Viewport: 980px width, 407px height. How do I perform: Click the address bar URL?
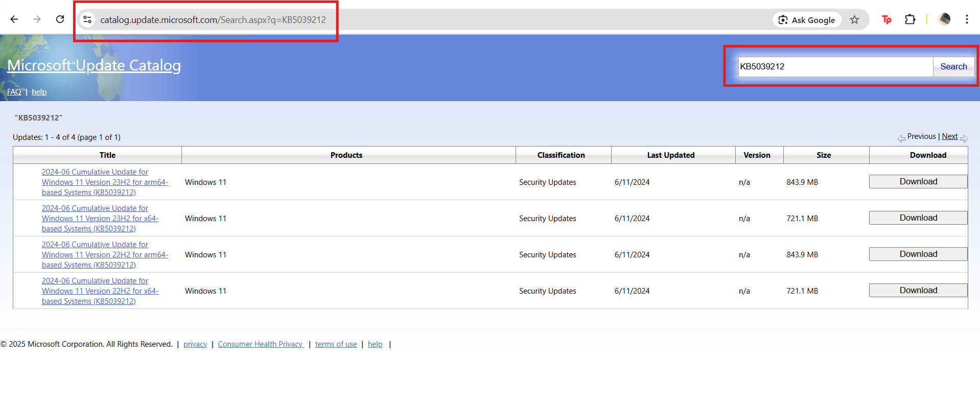point(213,20)
